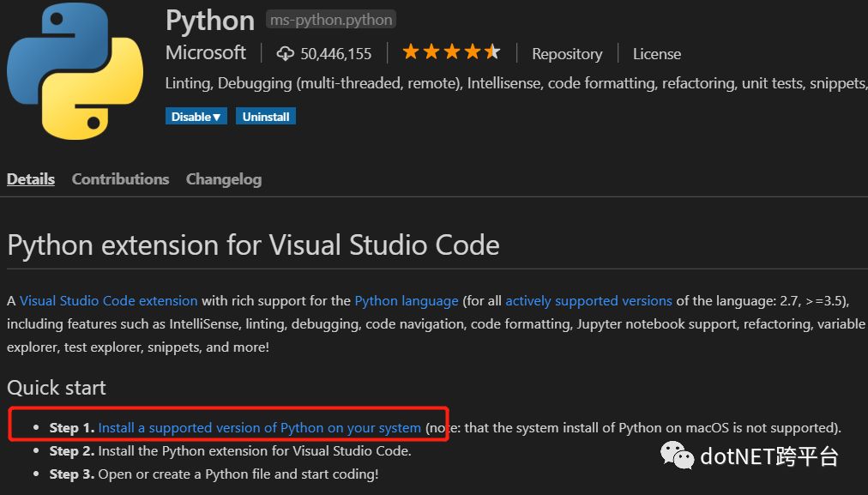
Task: Switch to the Details tab
Action: point(30,178)
